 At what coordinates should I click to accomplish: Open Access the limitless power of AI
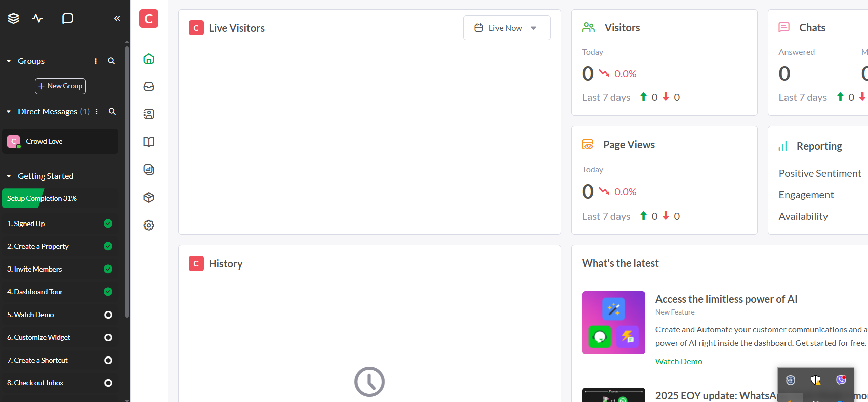pos(726,299)
